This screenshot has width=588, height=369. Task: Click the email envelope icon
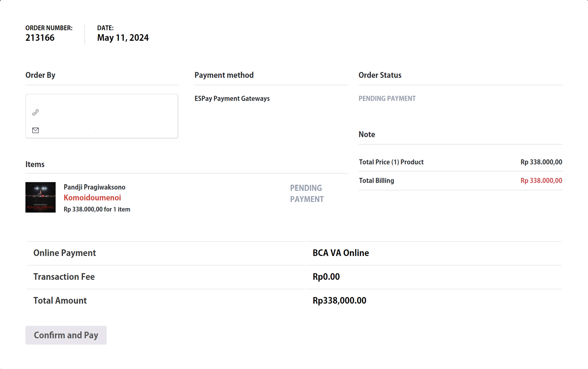36,130
